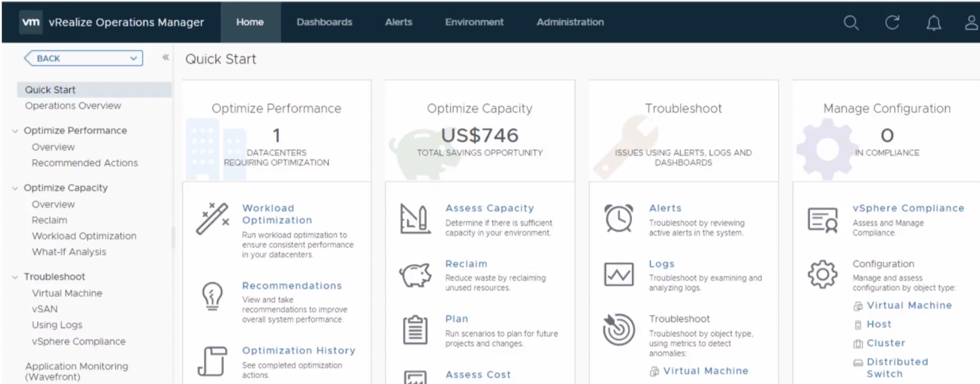Image resolution: width=980 pixels, height=384 pixels.
Task: Open vSphere Compliance in sidebar
Action: [x=79, y=341]
